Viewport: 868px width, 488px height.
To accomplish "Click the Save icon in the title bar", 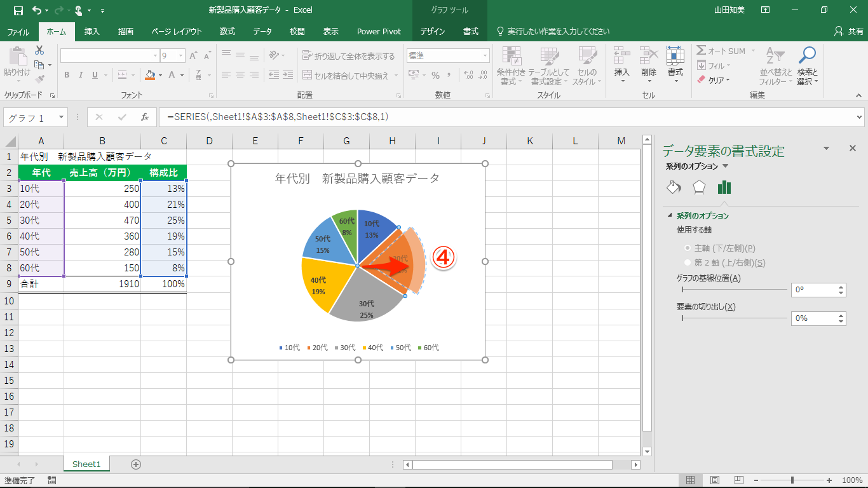I will pyautogui.click(x=18, y=11).
